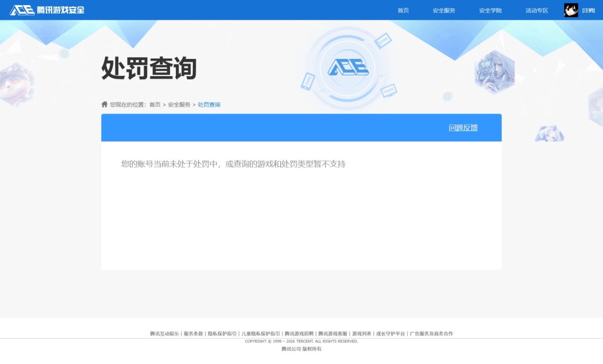Screen dimensions: 603x364
Task: Click the home icon in the breadcrumb
Action: (104, 104)
